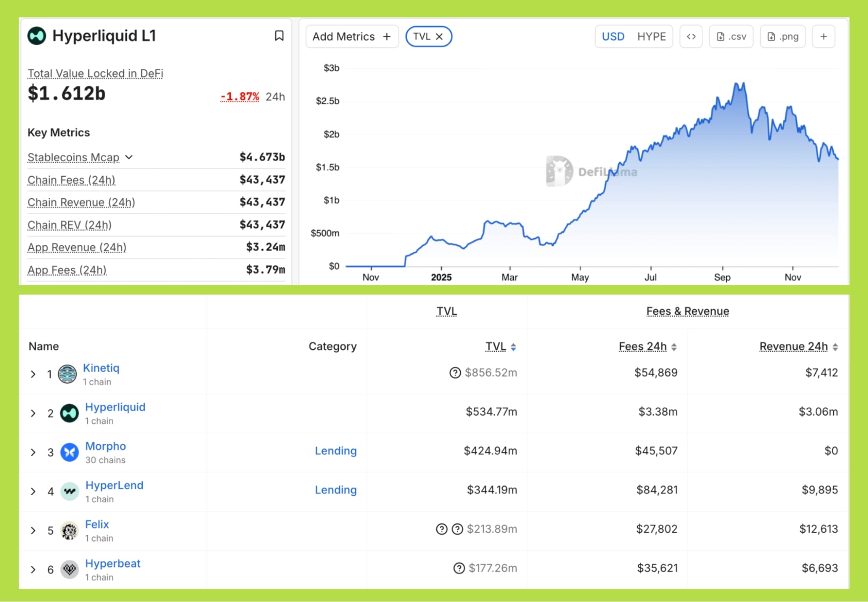
Task: Expand the Stablecoins Mcap metric
Action: [x=129, y=157]
